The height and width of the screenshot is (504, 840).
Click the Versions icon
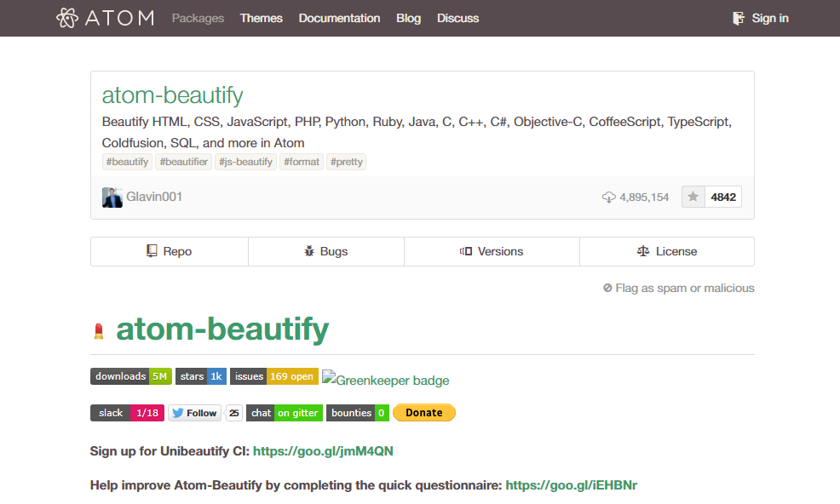pyautogui.click(x=466, y=251)
